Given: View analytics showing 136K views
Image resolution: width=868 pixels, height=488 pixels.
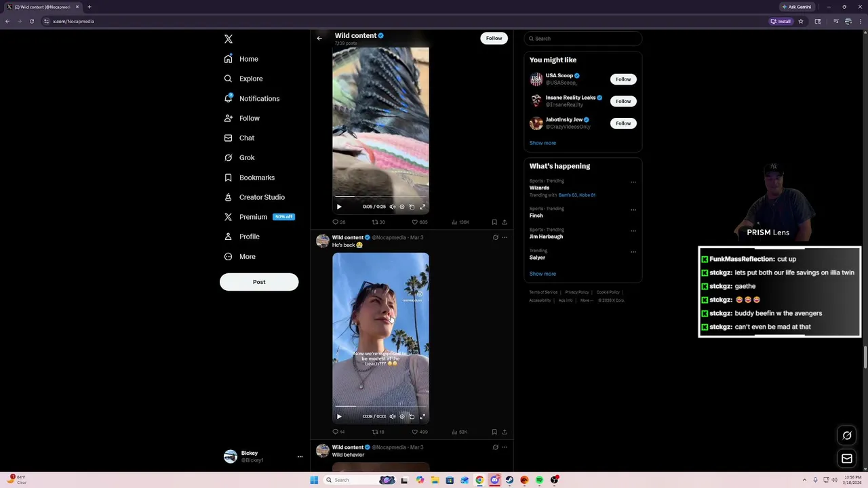Looking at the screenshot, I should click(460, 222).
